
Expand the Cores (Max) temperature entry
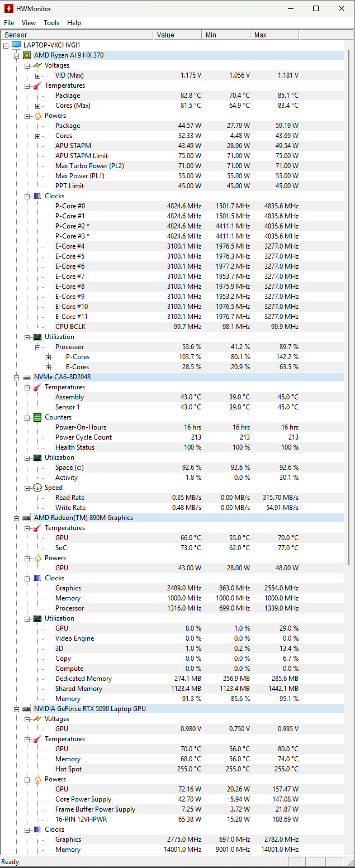37,106
